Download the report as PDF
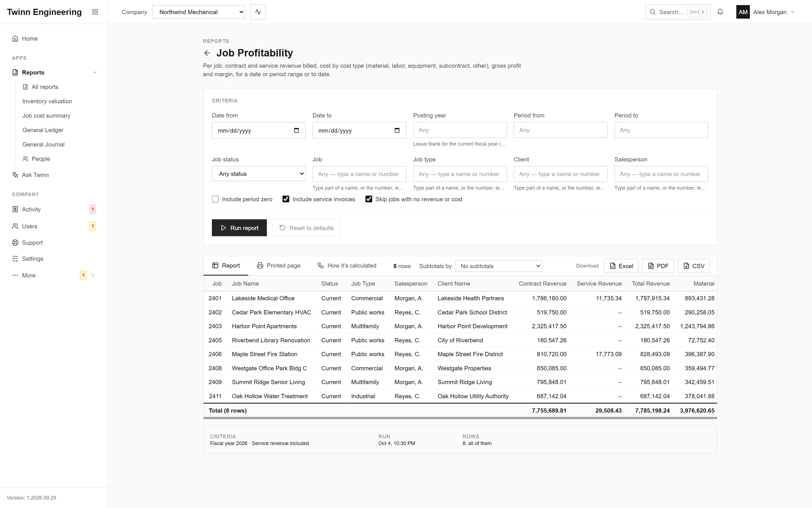812x508 pixels. pyautogui.click(x=658, y=266)
